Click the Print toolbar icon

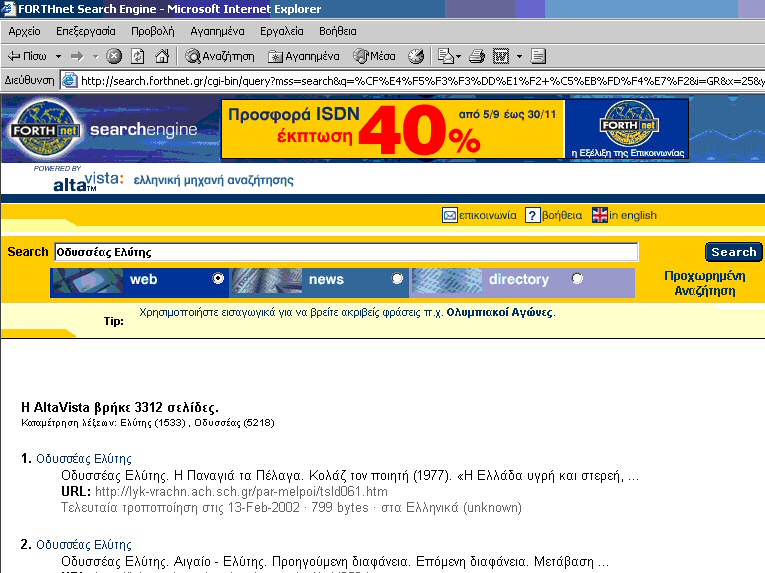click(477, 57)
